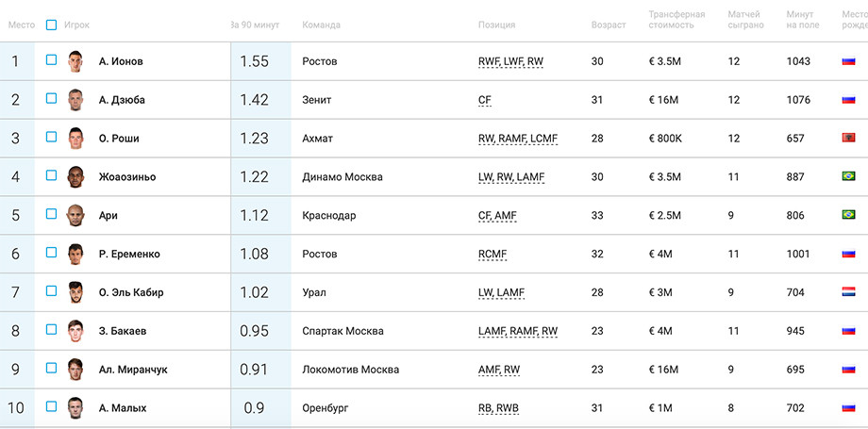Screen dimensions: 868x429
Task: Click the Albanian flag in О. Роши row
Action: [x=848, y=138]
